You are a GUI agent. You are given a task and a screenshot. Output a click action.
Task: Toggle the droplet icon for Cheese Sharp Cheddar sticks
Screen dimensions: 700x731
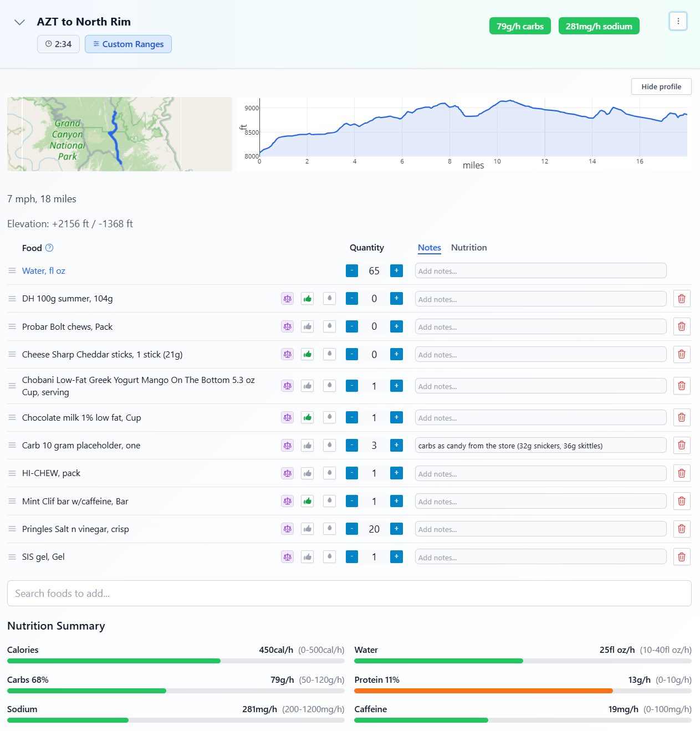pyautogui.click(x=329, y=354)
